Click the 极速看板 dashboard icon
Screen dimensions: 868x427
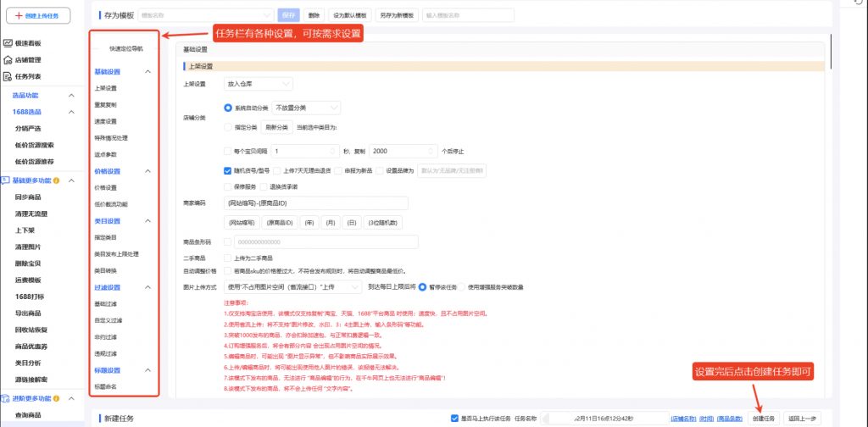tap(8, 43)
